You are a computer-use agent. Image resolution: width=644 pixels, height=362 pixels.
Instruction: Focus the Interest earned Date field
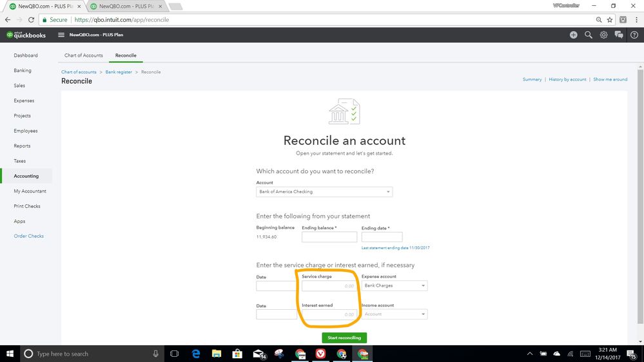tap(277, 314)
